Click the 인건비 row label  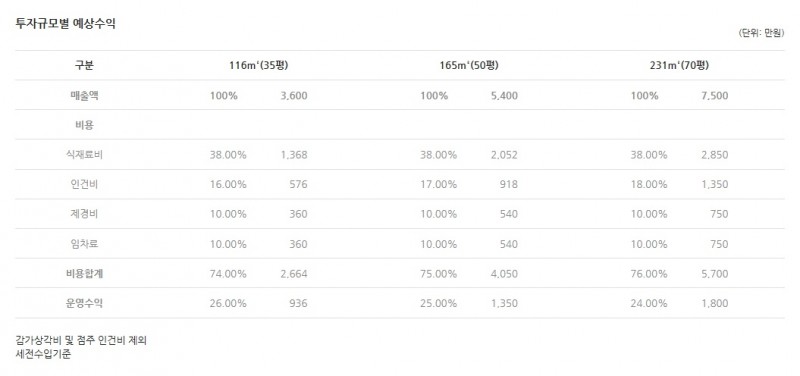pos(84,184)
